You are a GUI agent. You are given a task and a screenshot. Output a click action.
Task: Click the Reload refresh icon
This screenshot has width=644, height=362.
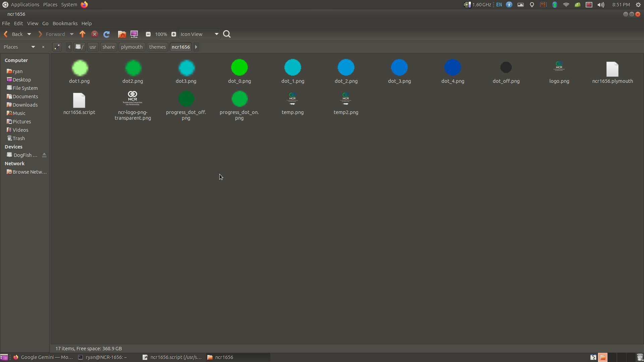click(x=107, y=34)
